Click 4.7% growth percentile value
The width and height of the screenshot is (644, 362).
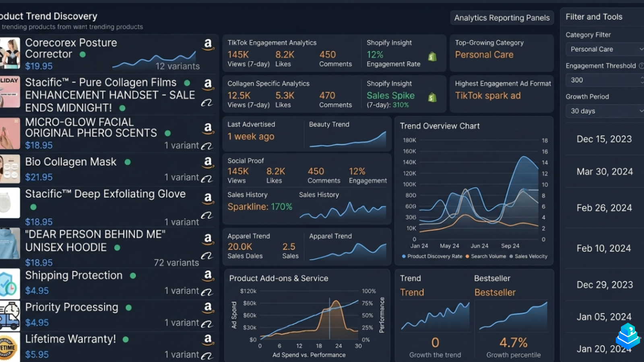coord(513,343)
